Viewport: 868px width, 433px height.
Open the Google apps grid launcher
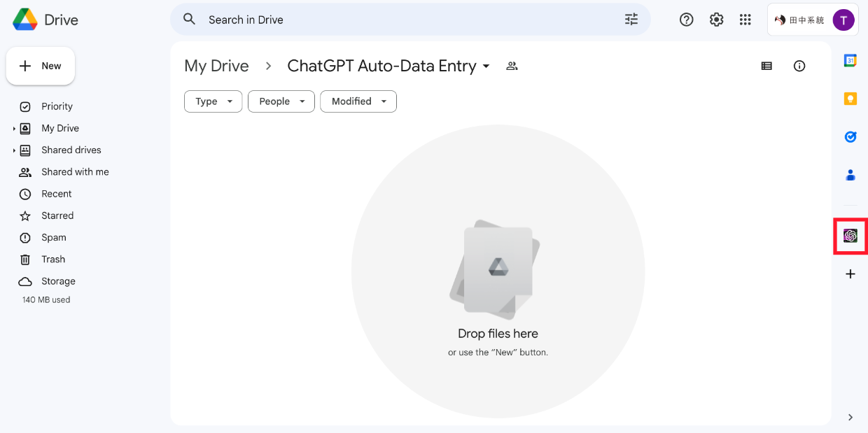tap(745, 20)
